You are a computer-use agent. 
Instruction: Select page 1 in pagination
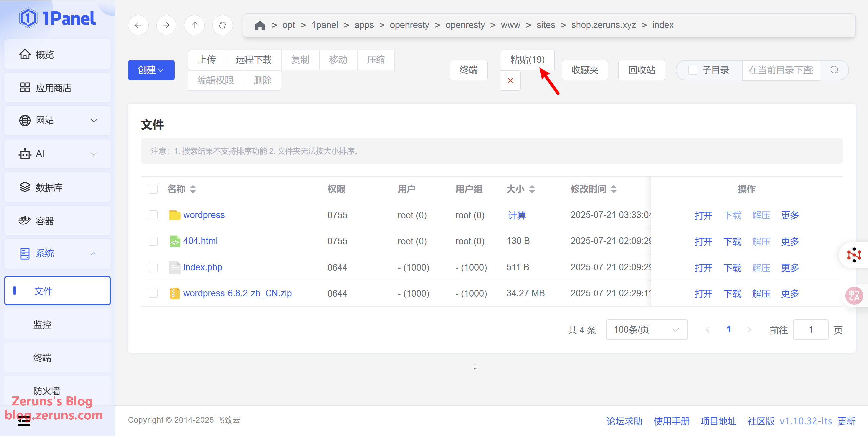pyautogui.click(x=728, y=330)
